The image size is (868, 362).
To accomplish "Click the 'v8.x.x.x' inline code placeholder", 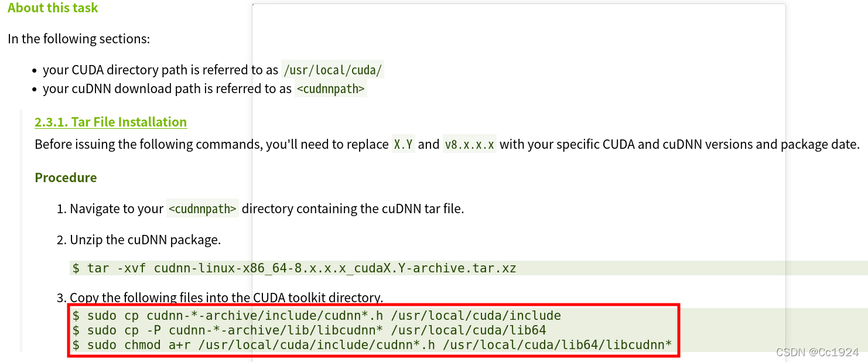I will click(469, 144).
